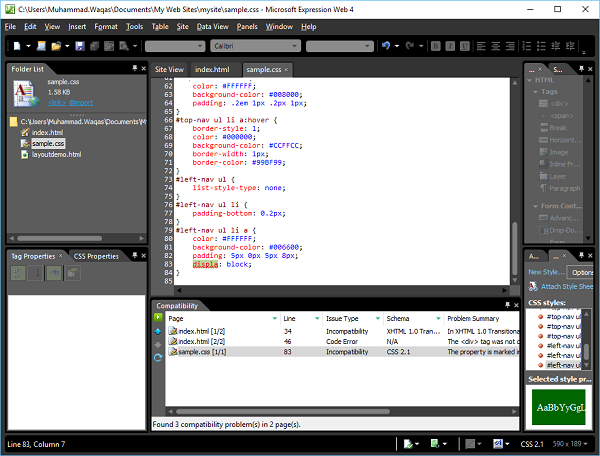This screenshot has width=600, height=456.
Task: Select layoutdemo.html in the Folder List
Action: point(56,155)
